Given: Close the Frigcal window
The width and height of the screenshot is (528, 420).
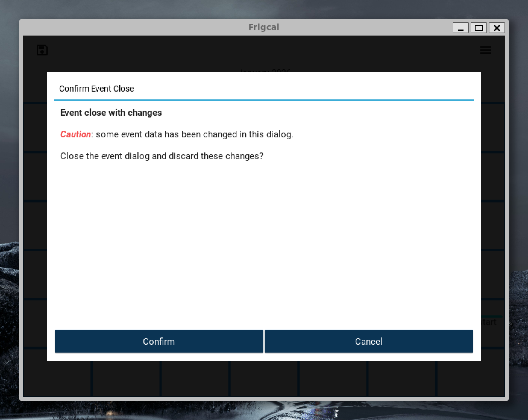Looking at the screenshot, I should (x=497, y=28).
